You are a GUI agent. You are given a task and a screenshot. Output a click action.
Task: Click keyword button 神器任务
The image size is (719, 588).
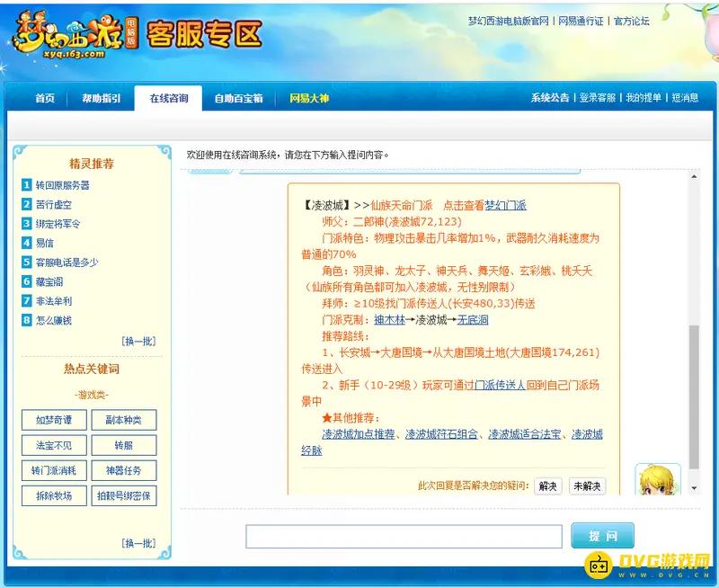click(x=124, y=470)
